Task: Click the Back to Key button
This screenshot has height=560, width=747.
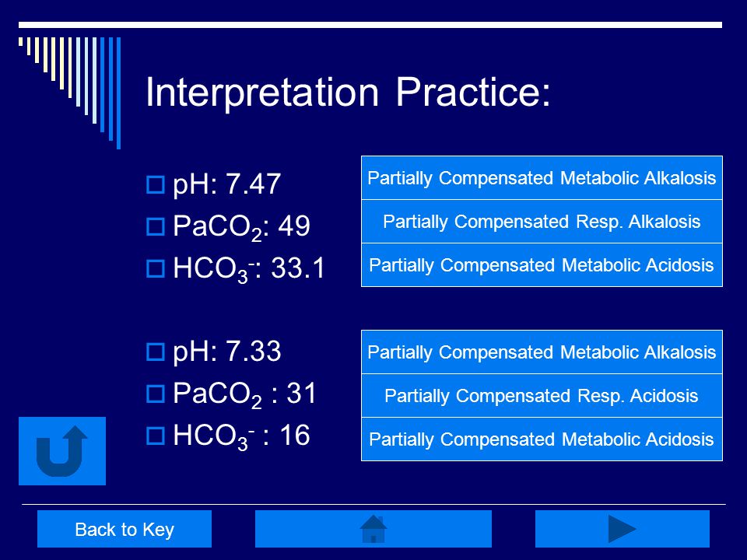Action: tap(124, 529)
